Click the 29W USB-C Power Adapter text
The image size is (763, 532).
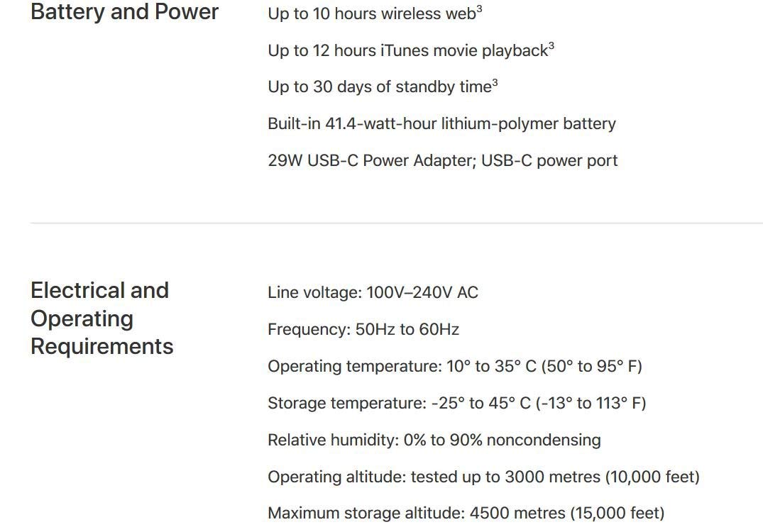click(x=369, y=161)
